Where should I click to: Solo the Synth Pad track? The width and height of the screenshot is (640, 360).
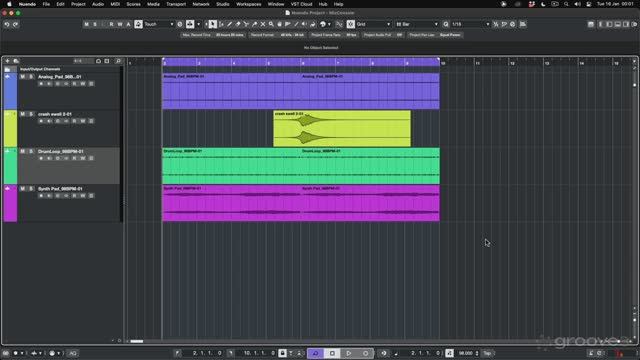pos(31,189)
